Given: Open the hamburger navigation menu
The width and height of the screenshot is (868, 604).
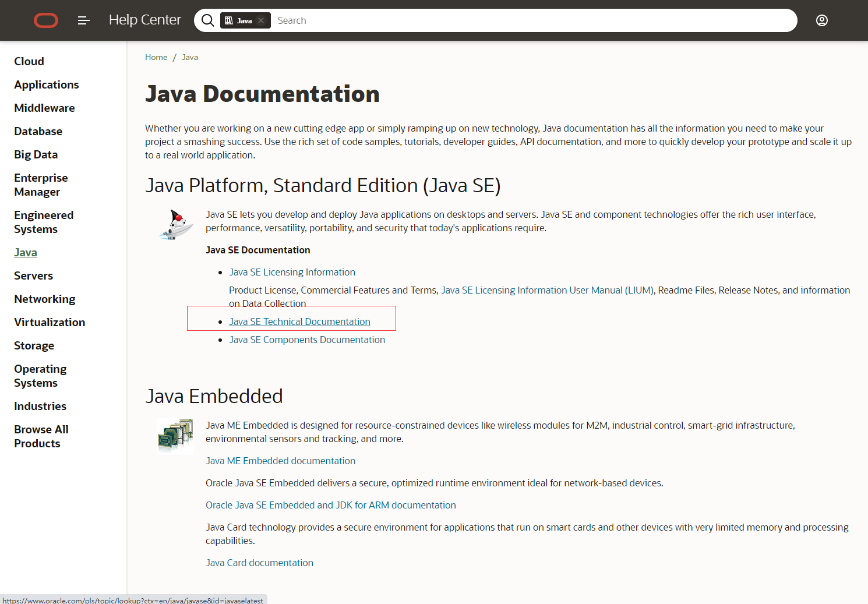Looking at the screenshot, I should click(x=84, y=20).
